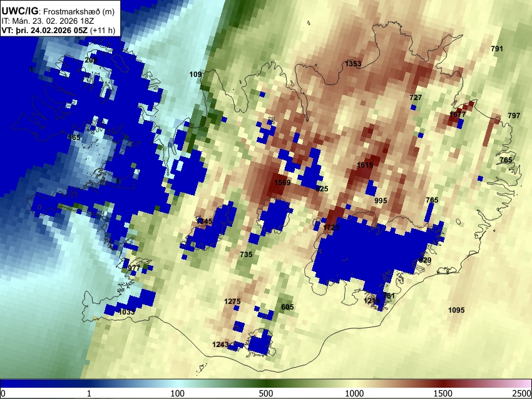Click the map value 1677
This screenshot has width=532, height=399.
458,114
